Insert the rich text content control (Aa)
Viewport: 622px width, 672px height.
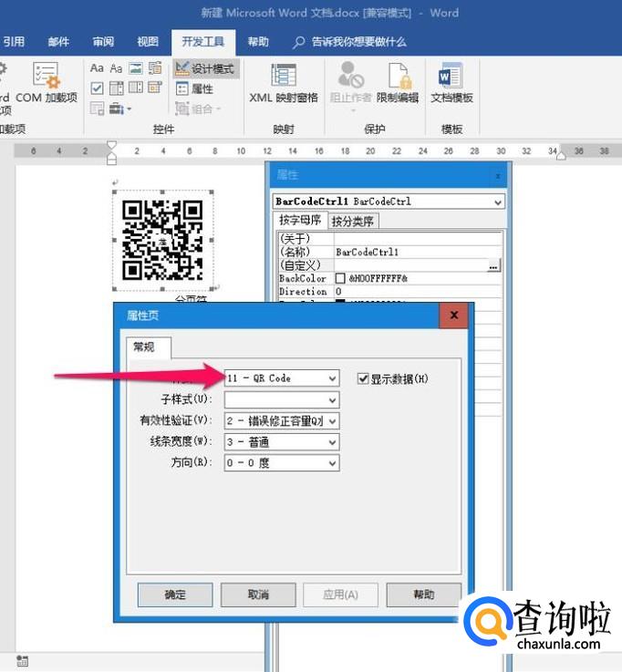97,68
